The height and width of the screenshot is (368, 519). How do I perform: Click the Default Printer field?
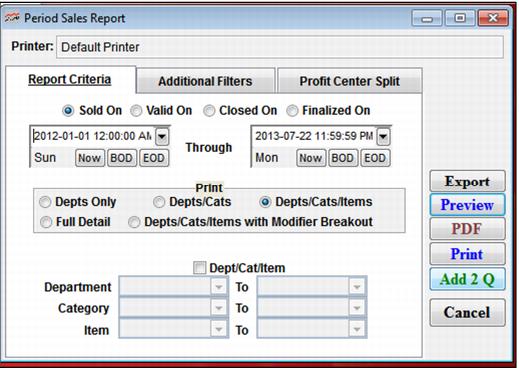coord(280,47)
